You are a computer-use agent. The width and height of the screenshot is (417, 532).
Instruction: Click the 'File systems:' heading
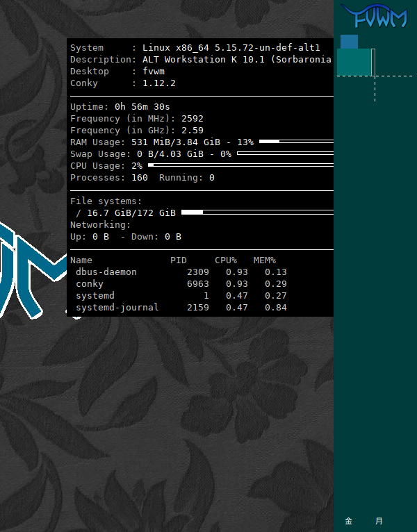pos(106,201)
